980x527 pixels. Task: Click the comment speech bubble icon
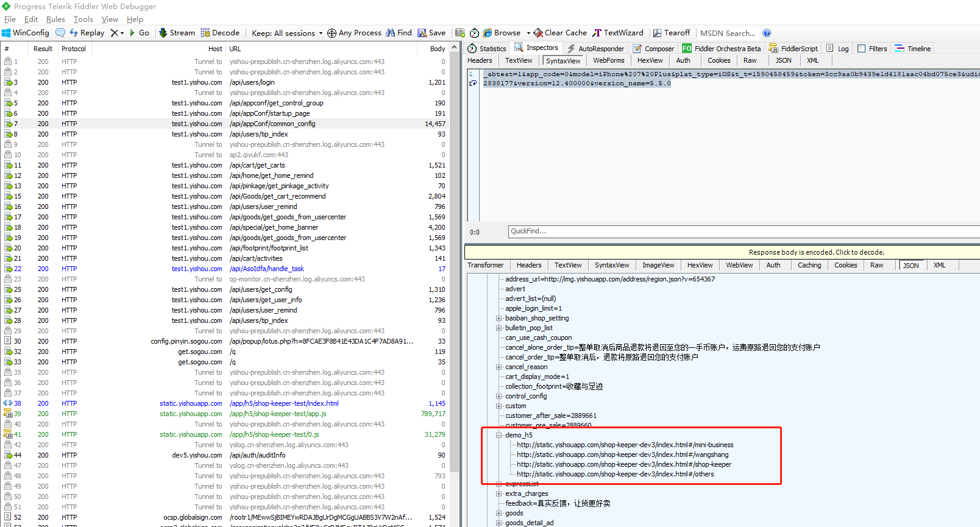coord(60,33)
